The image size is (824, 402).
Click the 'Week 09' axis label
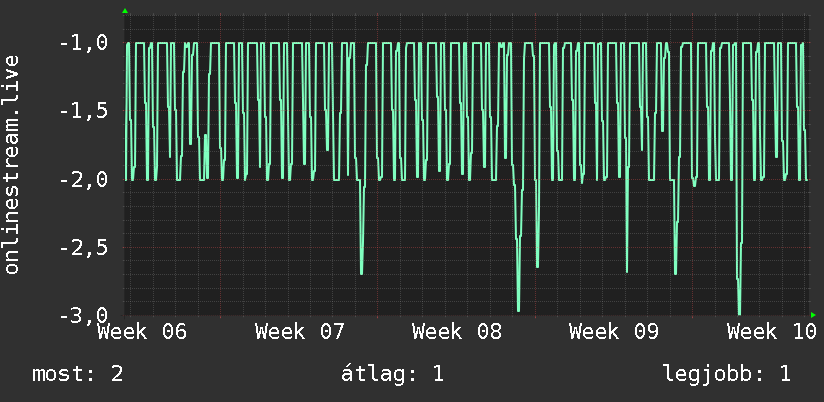[613, 332]
